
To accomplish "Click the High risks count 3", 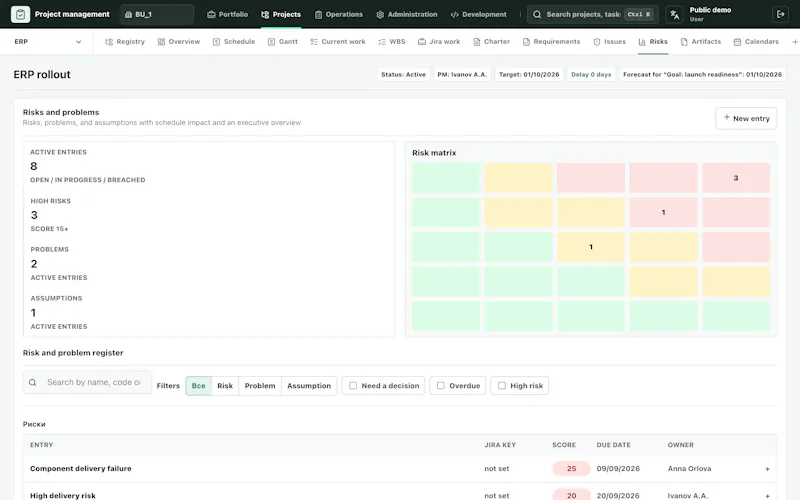I will pyautogui.click(x=34, y=215).
